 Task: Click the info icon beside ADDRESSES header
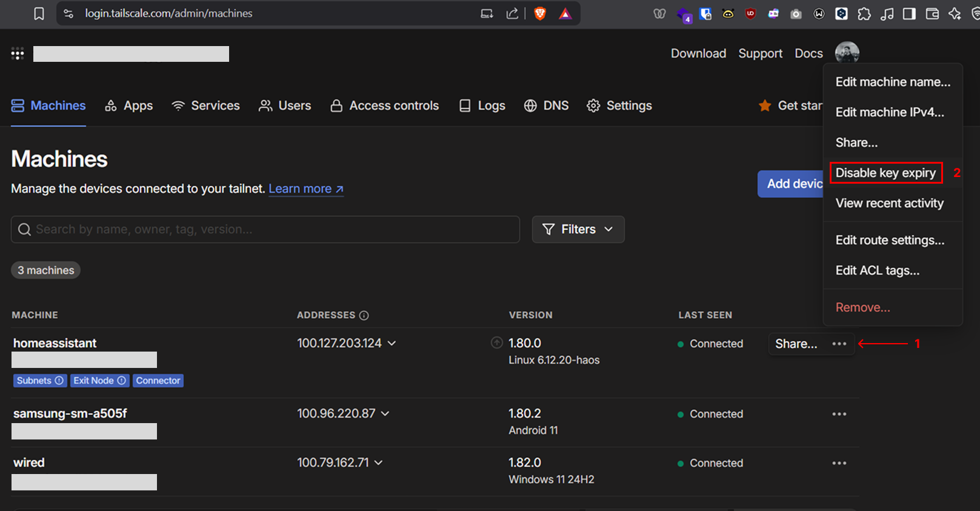pos(364,315)
